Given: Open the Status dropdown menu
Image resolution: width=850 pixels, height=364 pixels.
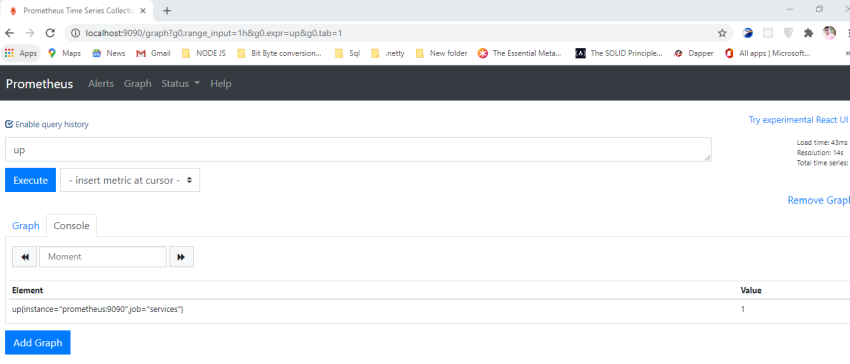Looking at the screenshot, I should click(x=181, y=84).
